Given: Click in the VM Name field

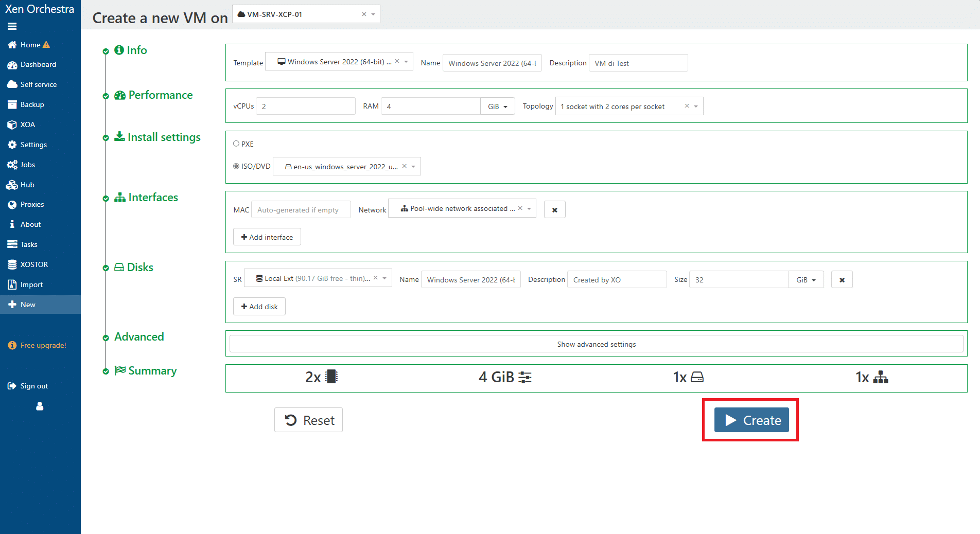Looking at the screenshot, I should click(492, 63).
